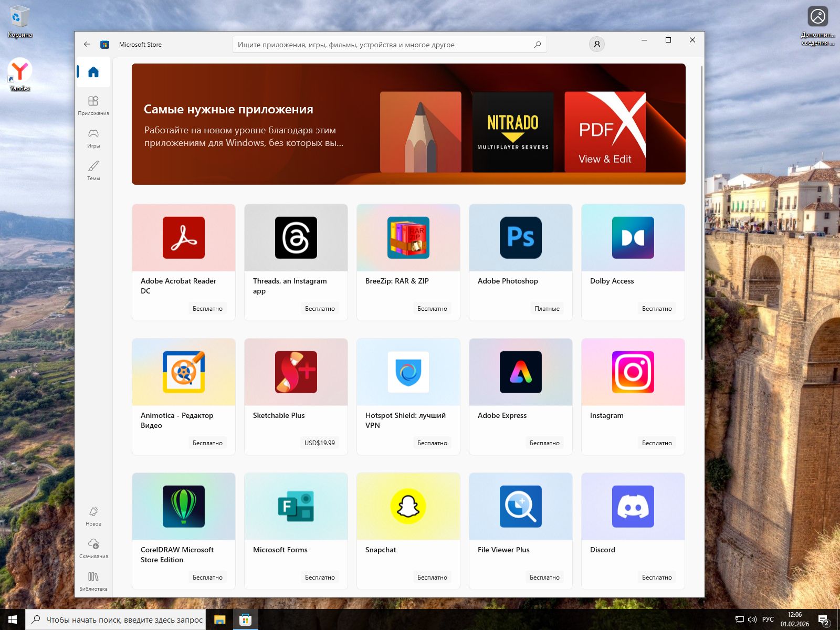Open the Discord app tile
840x630 pixels.
[633, 531]
